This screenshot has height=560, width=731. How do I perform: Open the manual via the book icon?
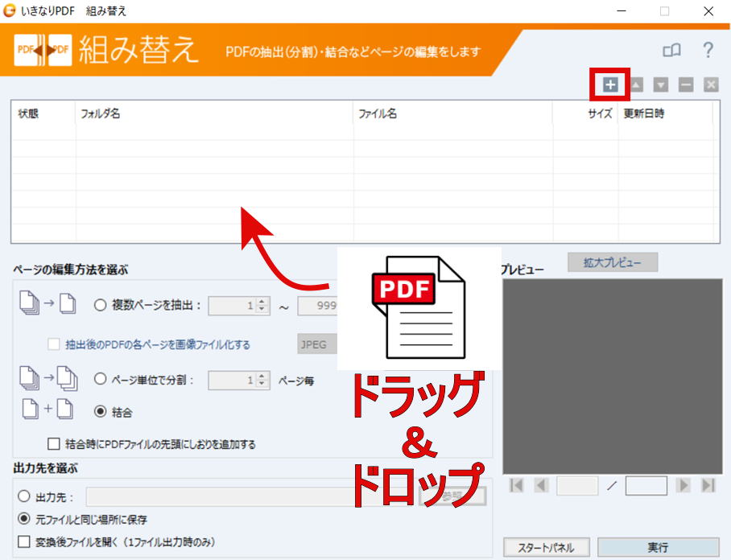tap(671, 51)
